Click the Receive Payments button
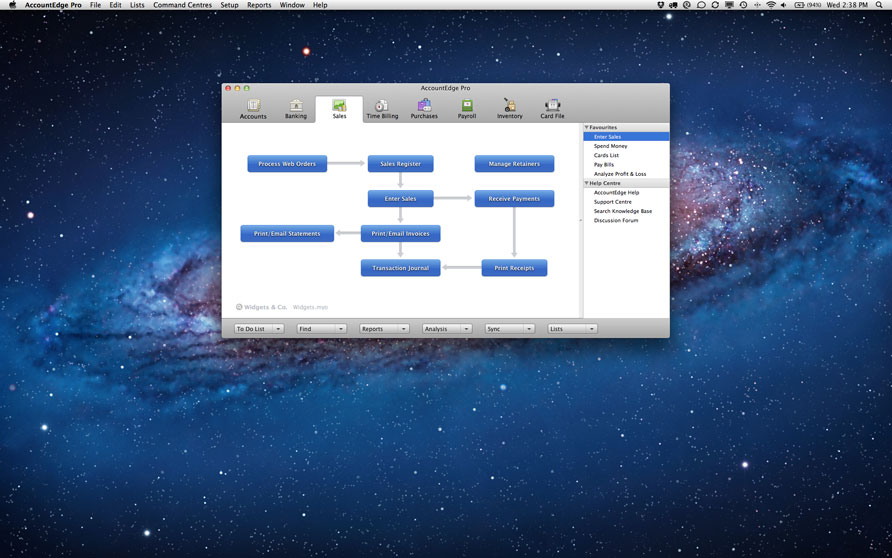892x558 pixels. coord(514,199)
